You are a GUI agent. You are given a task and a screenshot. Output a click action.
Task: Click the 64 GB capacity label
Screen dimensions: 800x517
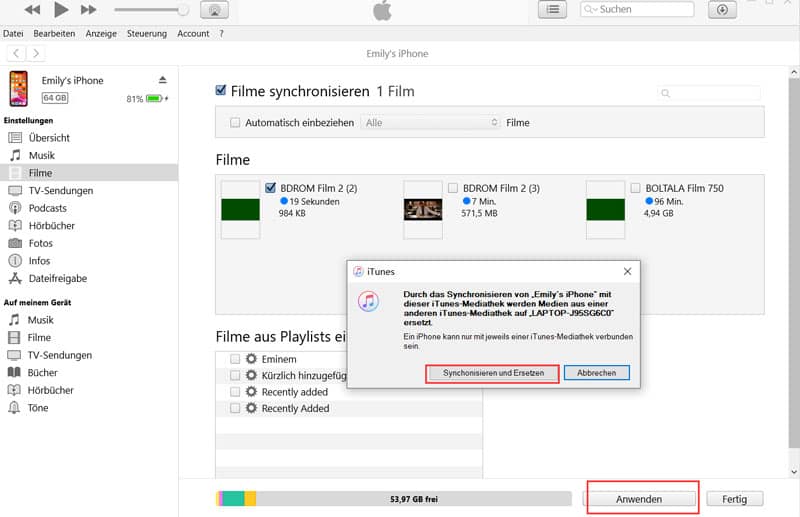(x=55, y=97)
